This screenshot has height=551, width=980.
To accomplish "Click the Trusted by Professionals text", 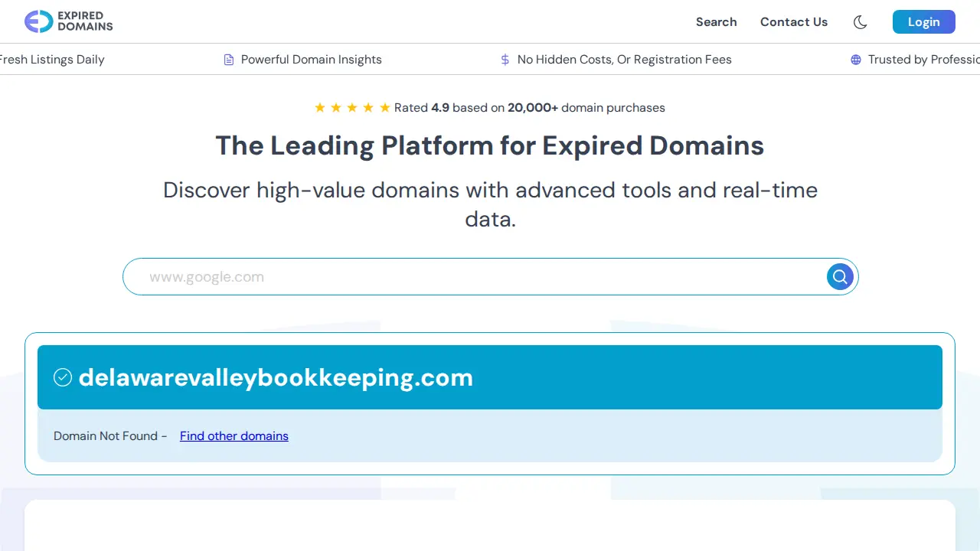I will pyautogui.click(x=924, y=60).
